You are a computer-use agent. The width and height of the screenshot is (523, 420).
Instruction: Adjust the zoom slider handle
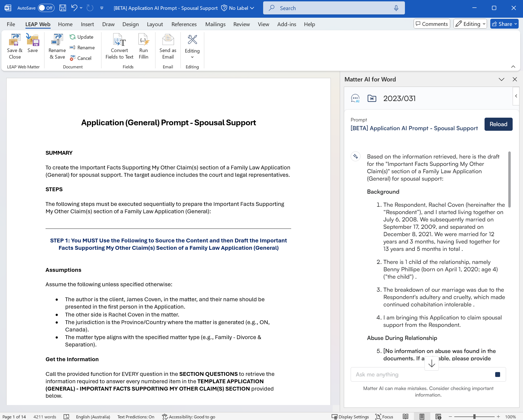pyautogui.click(x=474, y=416)
